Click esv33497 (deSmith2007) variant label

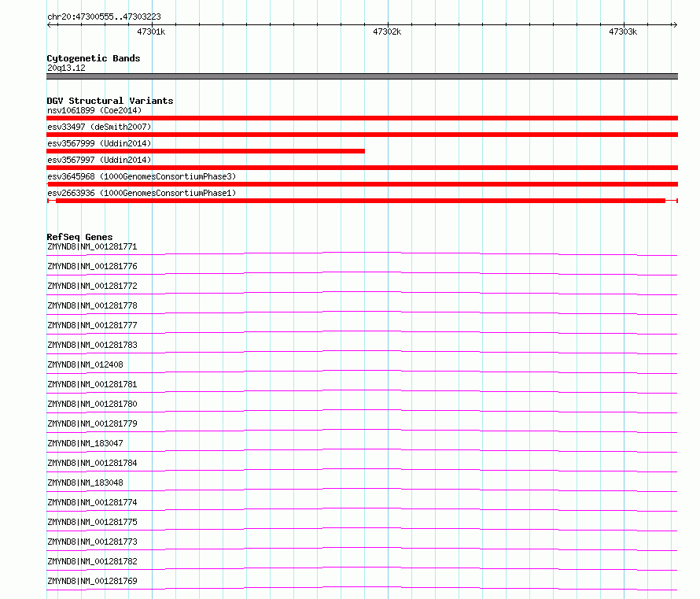pyautogui.click(x=99, y=127)
